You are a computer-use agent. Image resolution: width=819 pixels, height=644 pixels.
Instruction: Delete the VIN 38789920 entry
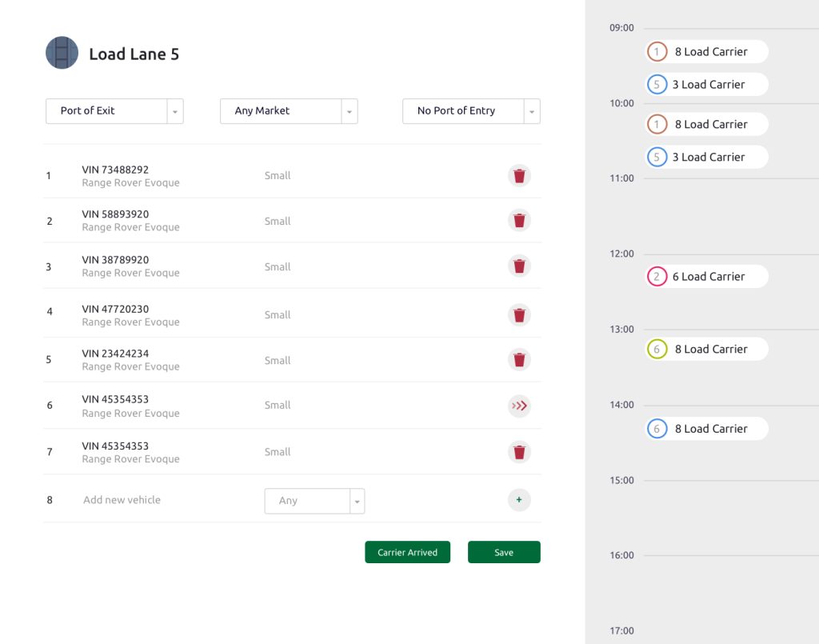[x=519, y=266]
